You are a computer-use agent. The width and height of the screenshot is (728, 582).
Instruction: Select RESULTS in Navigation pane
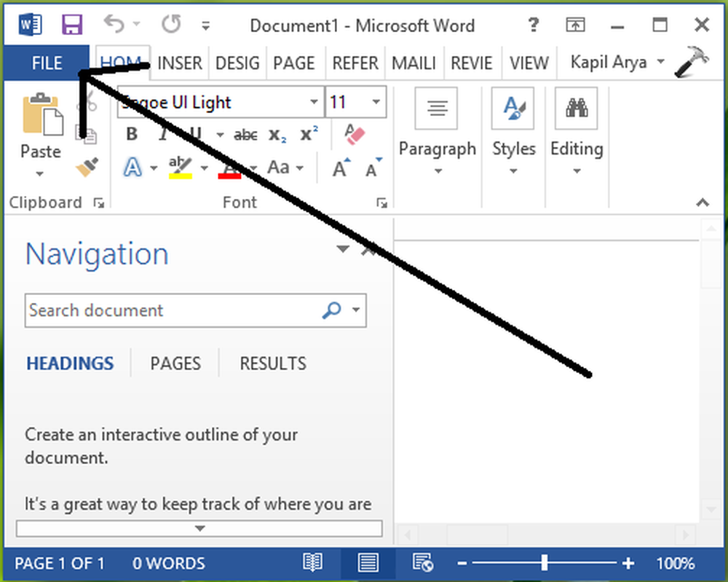(x=273, y=363)
